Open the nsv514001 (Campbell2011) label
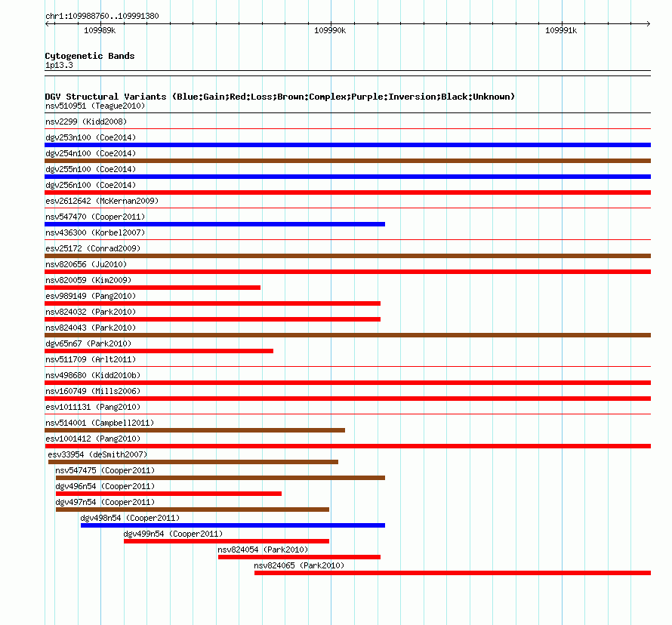The image size is (672, 625). click(x=100, y=423)
